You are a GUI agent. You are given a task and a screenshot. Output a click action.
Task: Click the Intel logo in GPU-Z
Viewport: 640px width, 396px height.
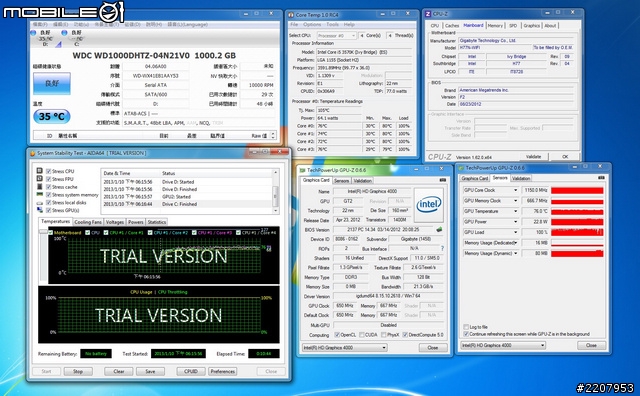pyautogui.click(x=429, y=204)
